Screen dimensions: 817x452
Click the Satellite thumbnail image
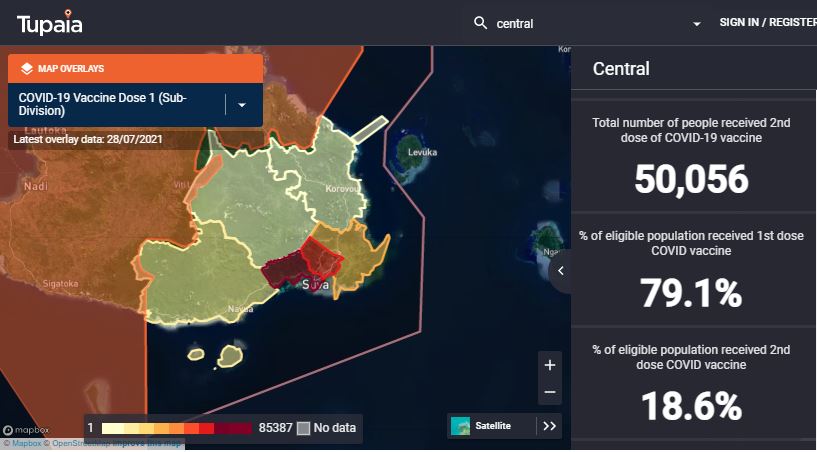tap(460, 426)
